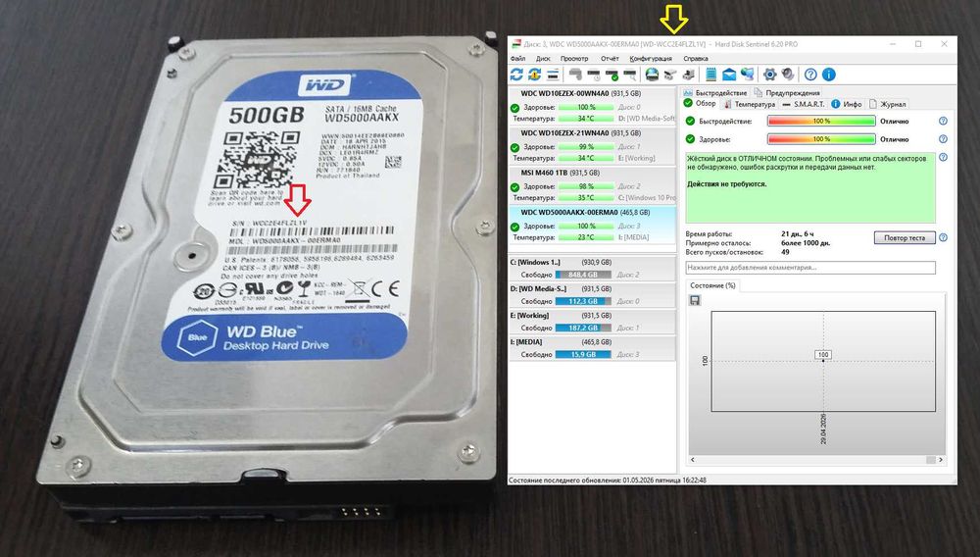Click the globe on disk toolbar icon

(x=652, y=75)
